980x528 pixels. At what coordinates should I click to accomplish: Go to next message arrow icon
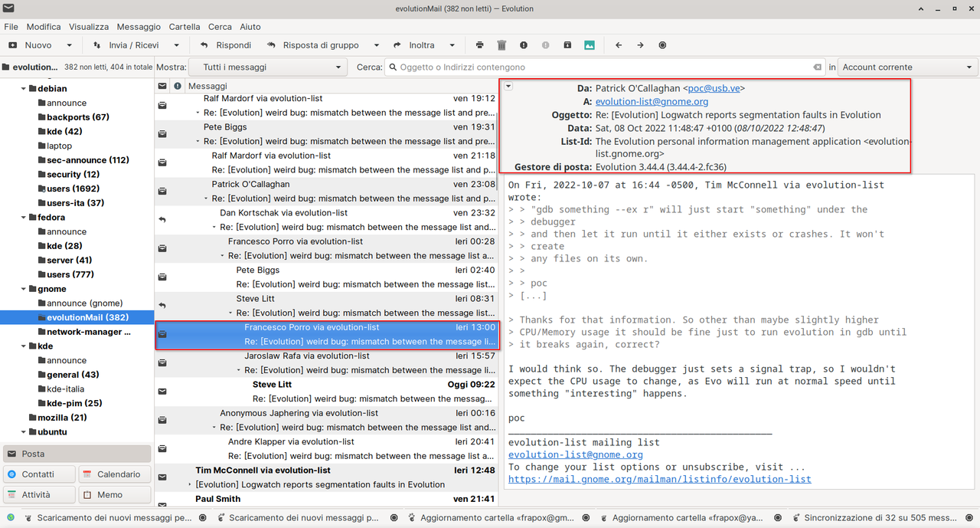pyautogui.click(x=640, y=45)
